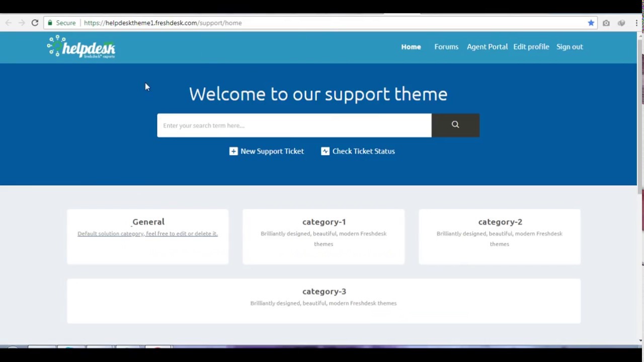644x362 pixels.
Task: Click the bookmark star icon
Action: [591, 23]
